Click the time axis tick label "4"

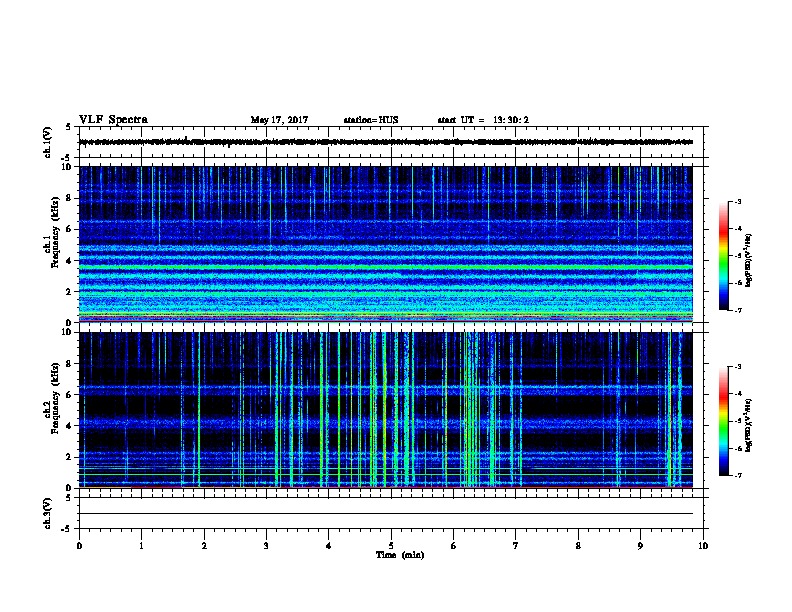329,546
